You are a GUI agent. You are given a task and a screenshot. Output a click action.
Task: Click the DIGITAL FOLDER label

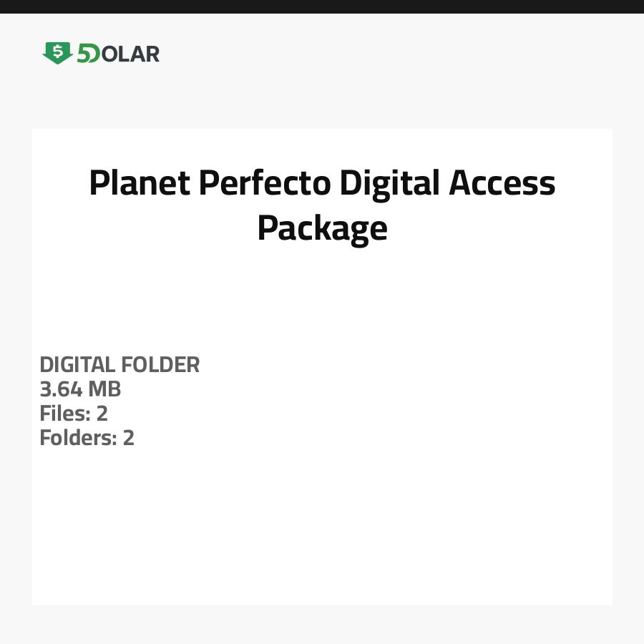pos(119,365)
